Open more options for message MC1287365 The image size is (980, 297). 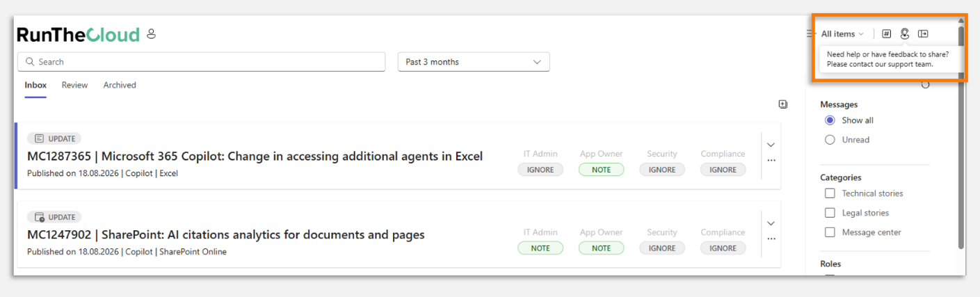[x=771, y=160]
